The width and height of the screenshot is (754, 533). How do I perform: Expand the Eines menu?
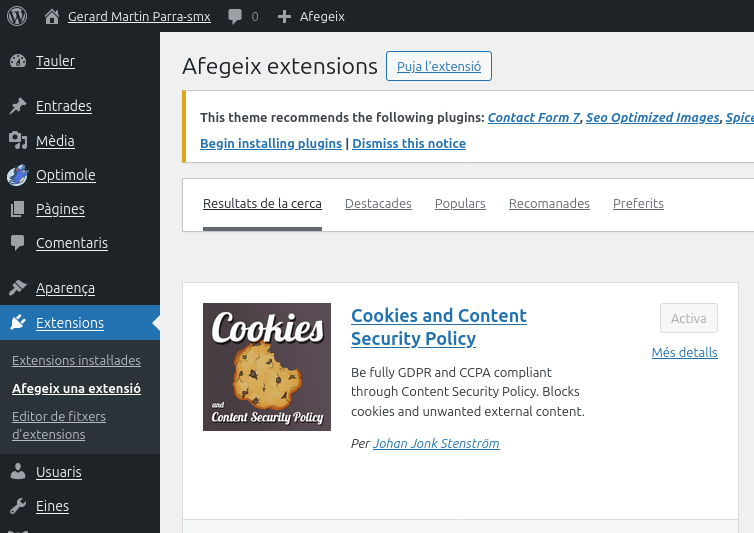pos(52,506)
